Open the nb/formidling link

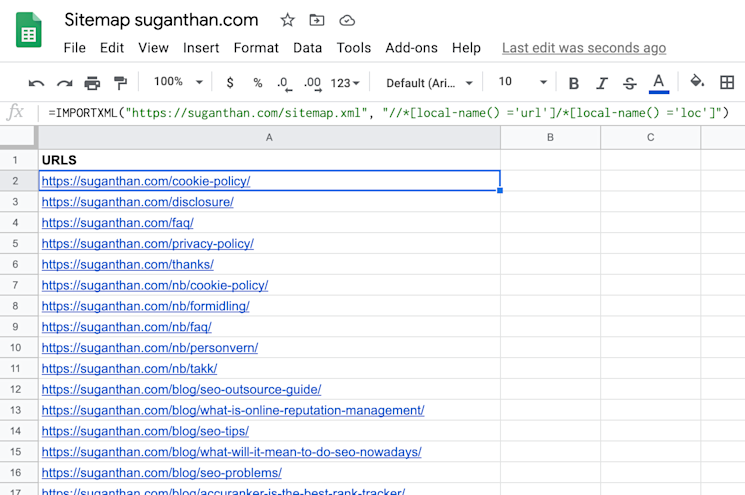tap(145, 306)
